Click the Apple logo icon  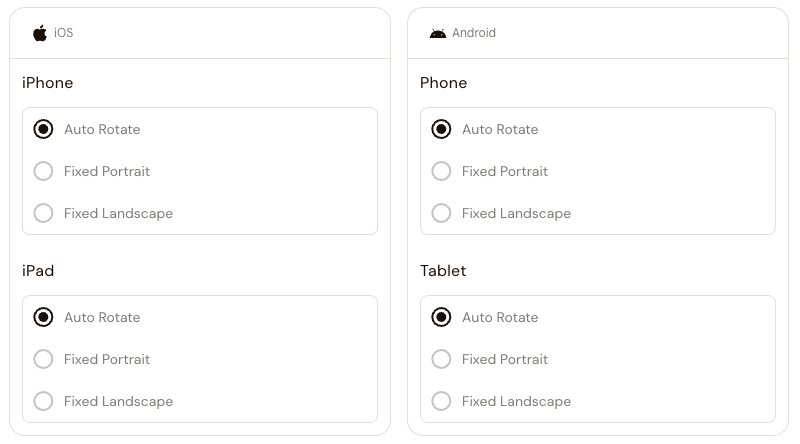(x=40, y=33)
